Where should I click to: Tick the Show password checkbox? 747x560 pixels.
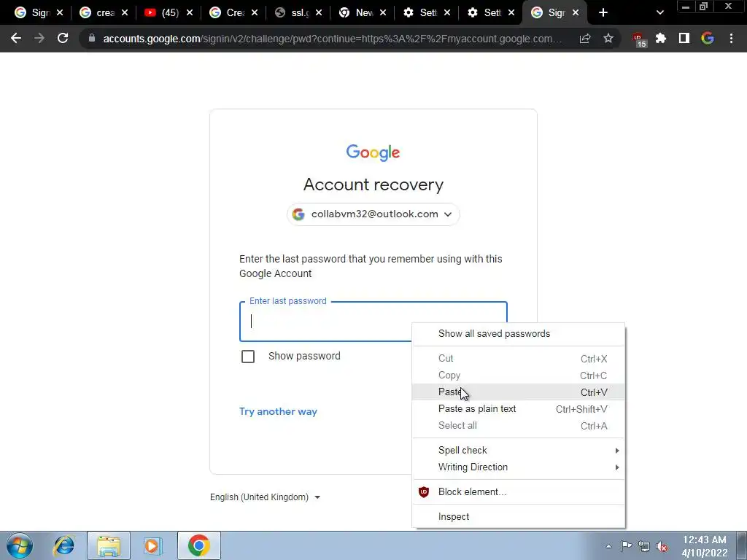(248, 356)
